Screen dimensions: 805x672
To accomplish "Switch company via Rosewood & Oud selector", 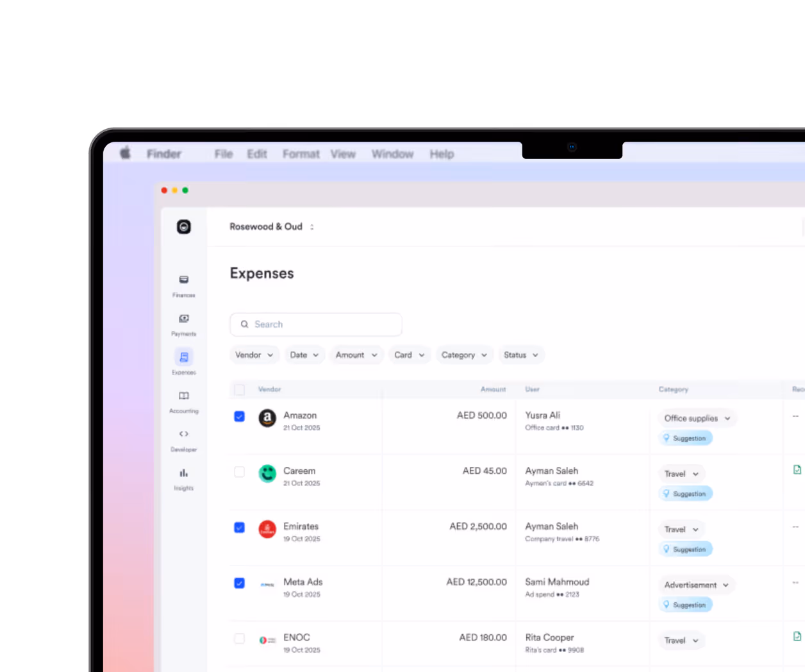I will (x=272, y=227).
